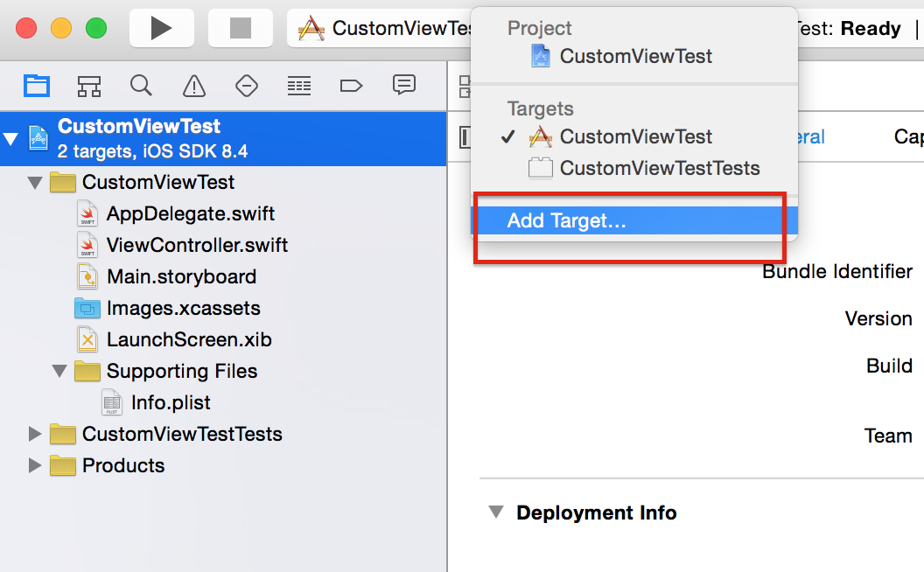
Task: Click the test bundle icon next to CustomViewTestTests
Action: pyautogui.click(x=541, y=168)
